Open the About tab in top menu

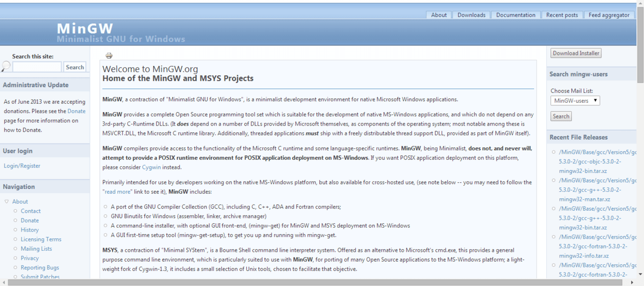pyautogui.click(x=439, y=15)
